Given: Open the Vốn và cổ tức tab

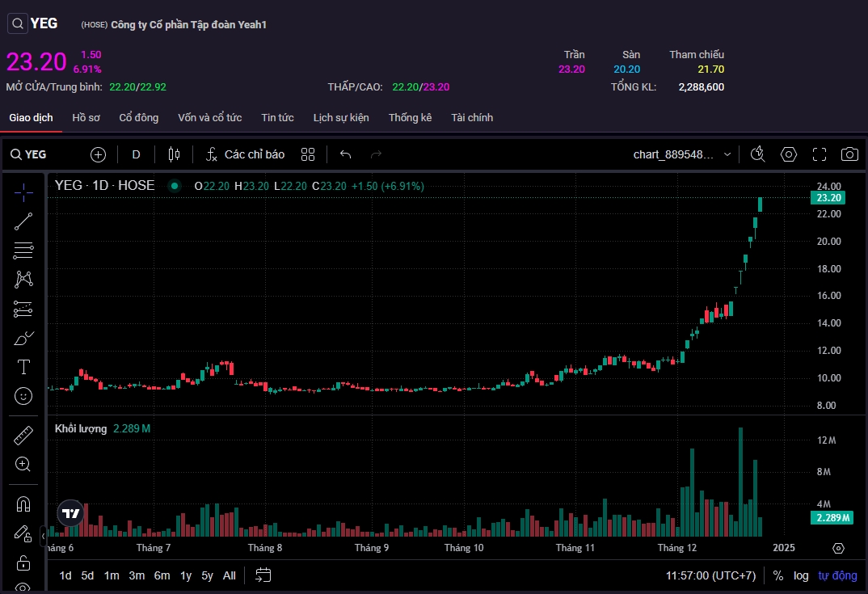Looking at the screenshot, I should pos(210,117).
